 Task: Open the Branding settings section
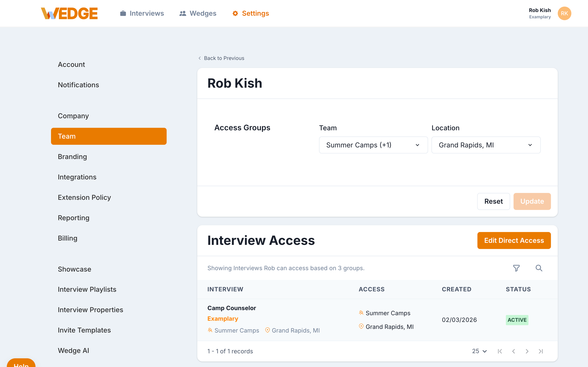tap(72, 157)
